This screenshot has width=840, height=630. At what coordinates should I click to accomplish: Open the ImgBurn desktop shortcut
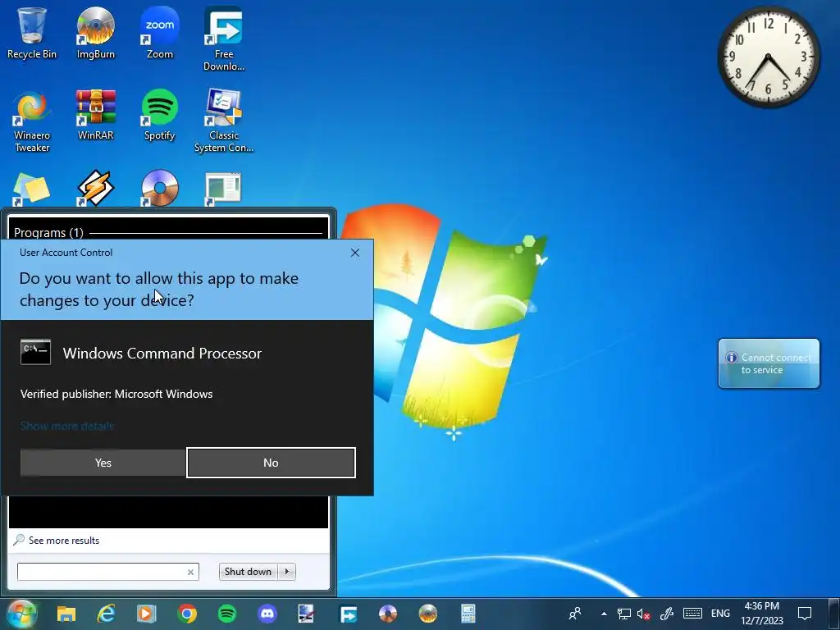click(95, 33)
